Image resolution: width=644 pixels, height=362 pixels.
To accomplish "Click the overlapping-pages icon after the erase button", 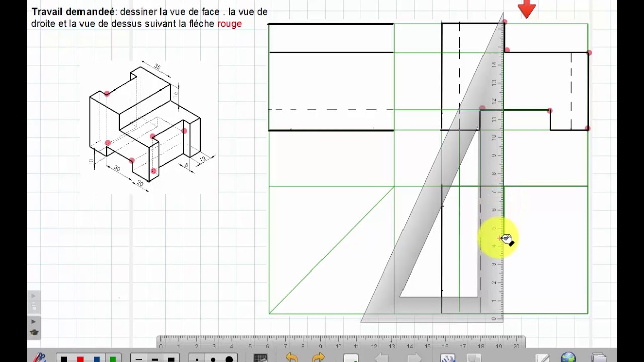I will pos(474,358).
